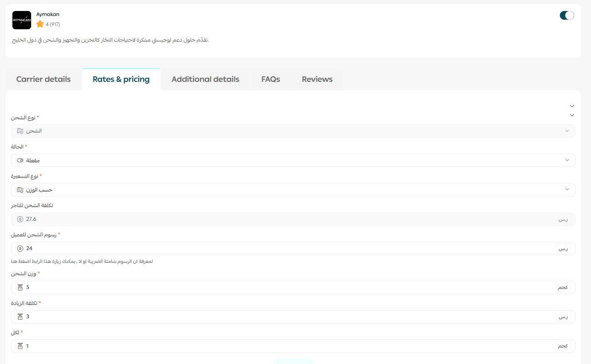The image size is (591, 364).
Task: Click the map icon in pricing type field
Action: pyautogui.click(x=20, y=190)
